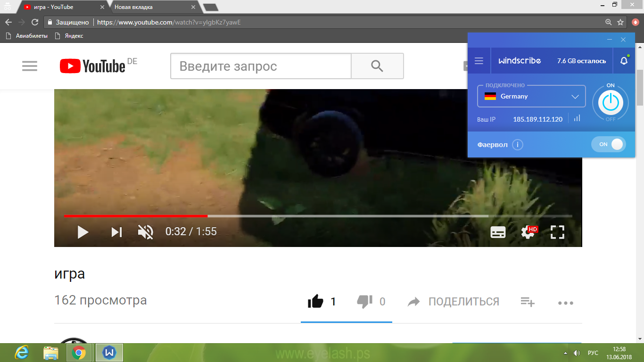
Task: Click the Введите запрос search field
Action: coord(261,66)
